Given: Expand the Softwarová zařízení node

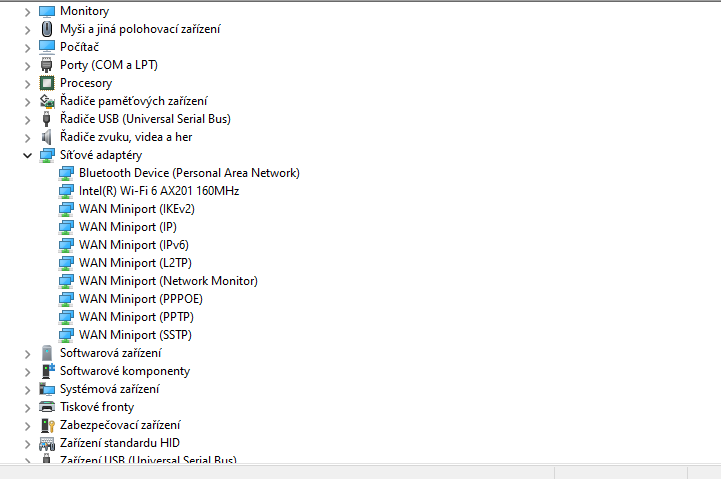Looking at the screenshot, I should [x=27, y=353].
